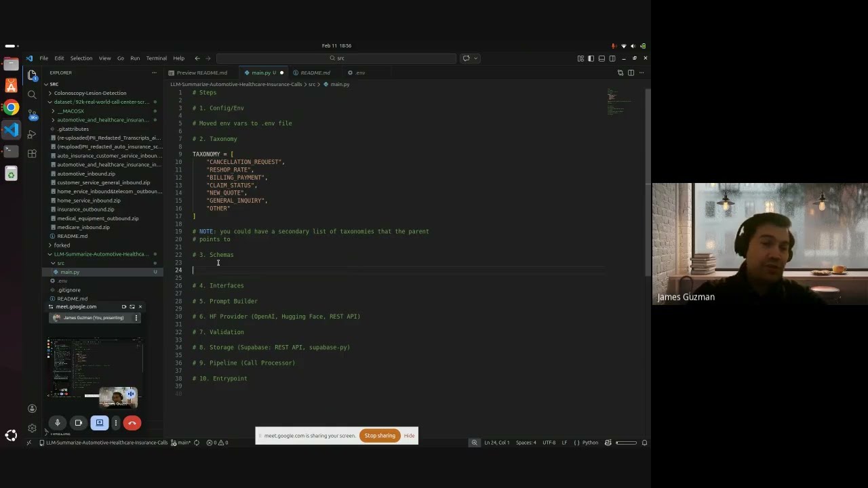Open more options in Meet call controls
The width and height of the screenshot is (868, 488).
coord(116,423)
